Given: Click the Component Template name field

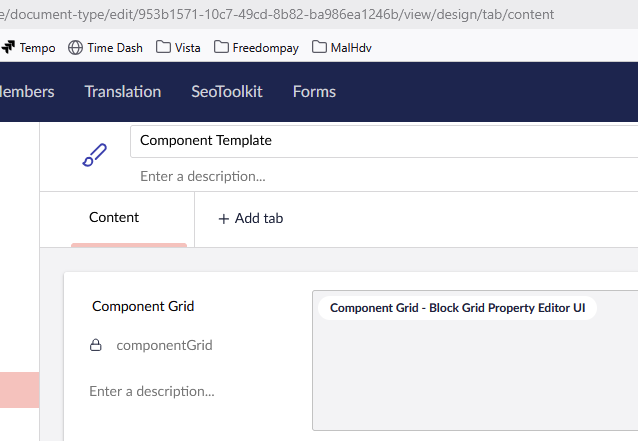Looking at the screenshot, I should 380,141.
